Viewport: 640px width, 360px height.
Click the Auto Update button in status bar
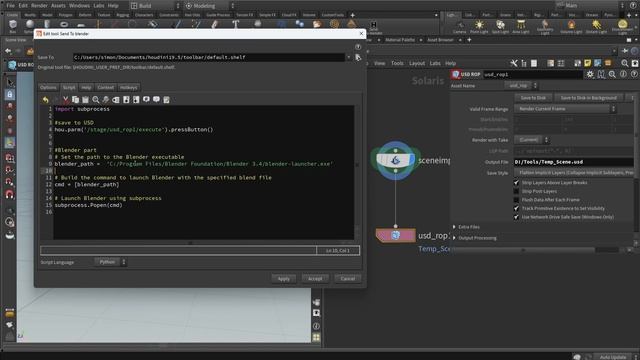pos(613,357)
